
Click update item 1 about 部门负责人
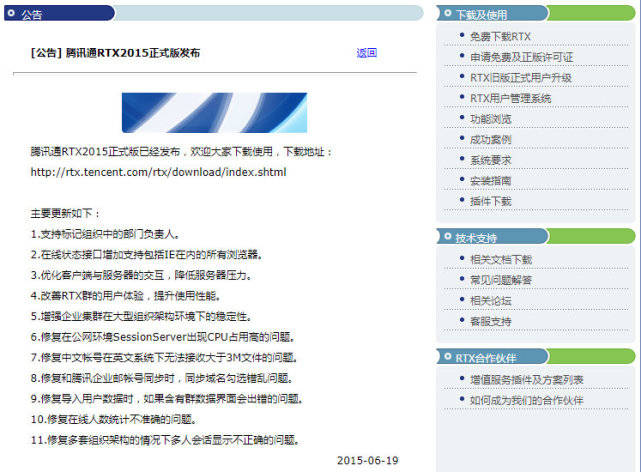[x=105, y=234]
